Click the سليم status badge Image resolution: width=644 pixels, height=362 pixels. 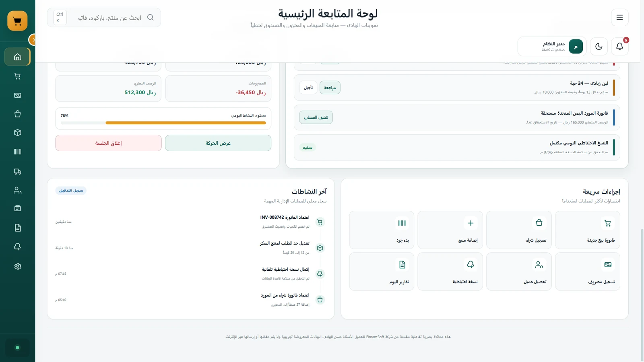point(308,148)
